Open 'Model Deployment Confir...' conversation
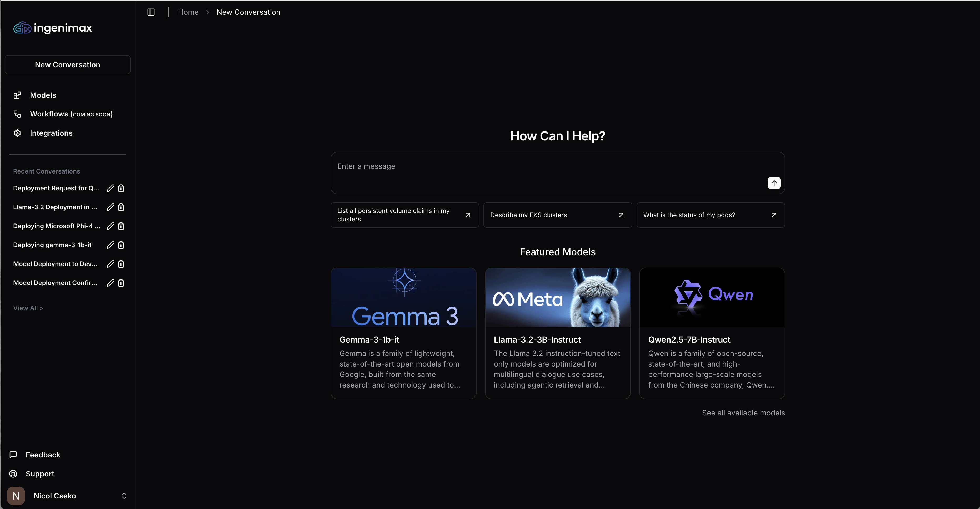Viewport: 980px width, 509px height. [x=55, y=283]
